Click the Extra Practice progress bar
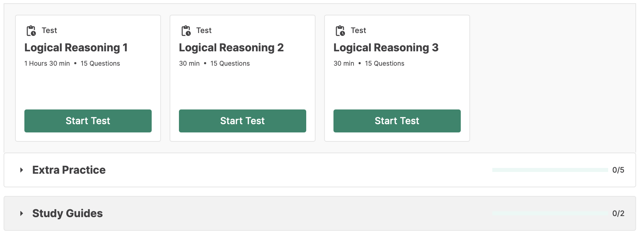The height and width of the screenshot is (234, 644). pos(550,170)
